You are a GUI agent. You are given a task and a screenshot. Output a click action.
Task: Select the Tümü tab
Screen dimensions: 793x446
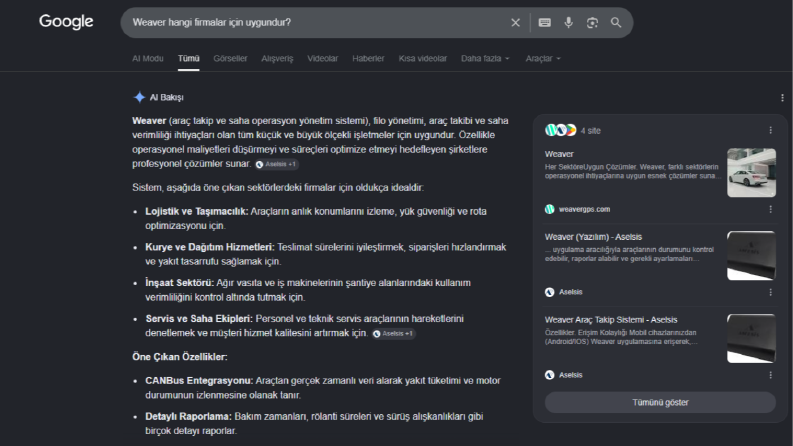(x=189, y=59)
